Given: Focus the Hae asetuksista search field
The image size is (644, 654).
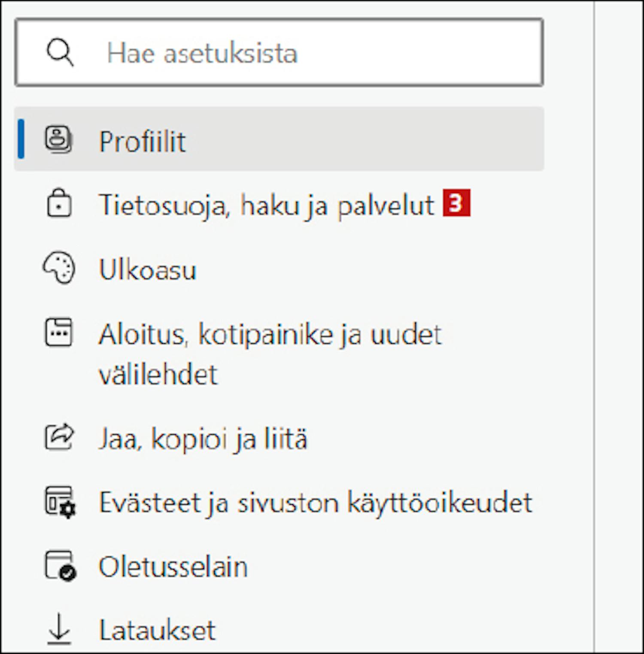Looking at the screenshot, I should [279, 52].
